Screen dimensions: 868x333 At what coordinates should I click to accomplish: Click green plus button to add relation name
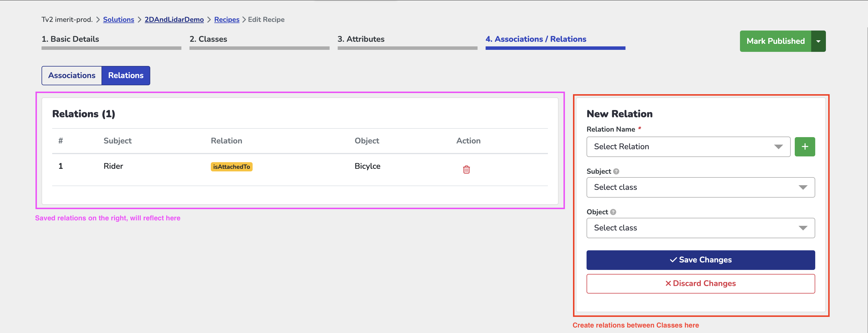click(x=804, y=146)
